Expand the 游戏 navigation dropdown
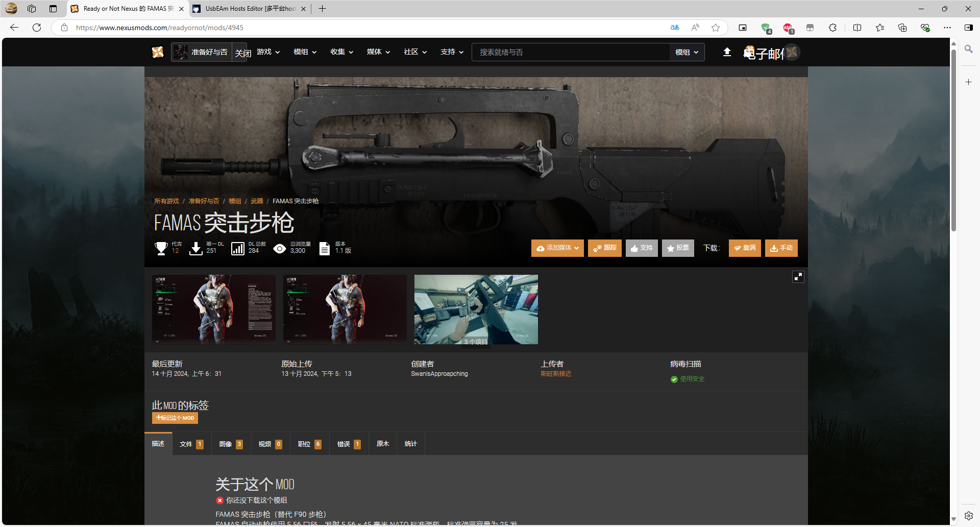 point(268,52)
